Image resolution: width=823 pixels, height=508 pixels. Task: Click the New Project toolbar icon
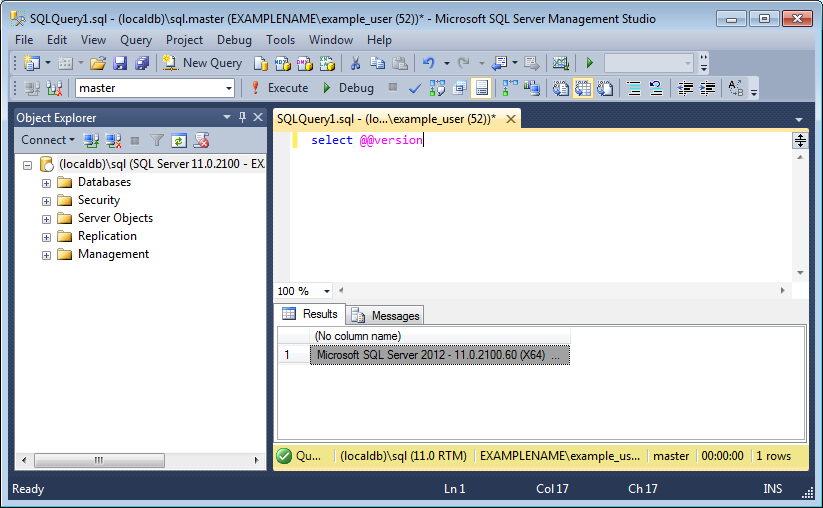[31, 63]
